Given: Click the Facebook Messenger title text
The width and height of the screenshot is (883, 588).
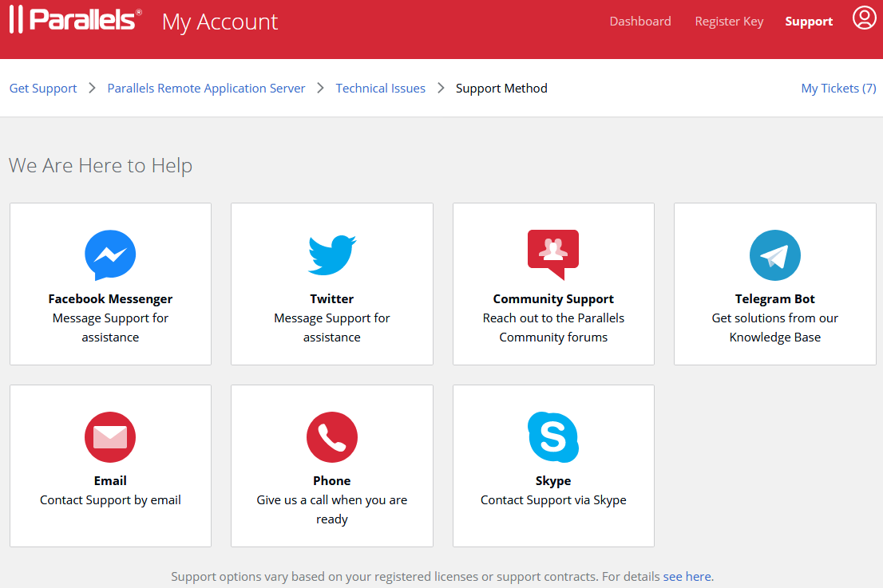Looking at the screenshot, I should 110,298.
